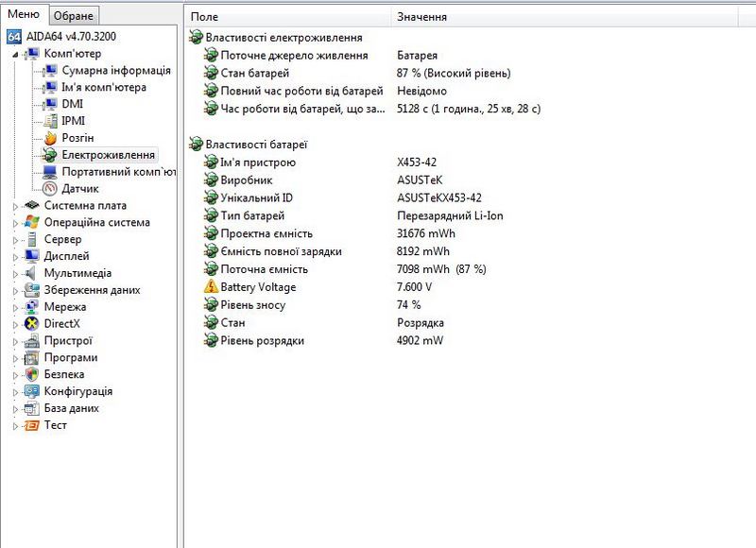Click the Battery Voltage warning icon
This screenshot has height=548, width=756.
click(x=211, y=287)
